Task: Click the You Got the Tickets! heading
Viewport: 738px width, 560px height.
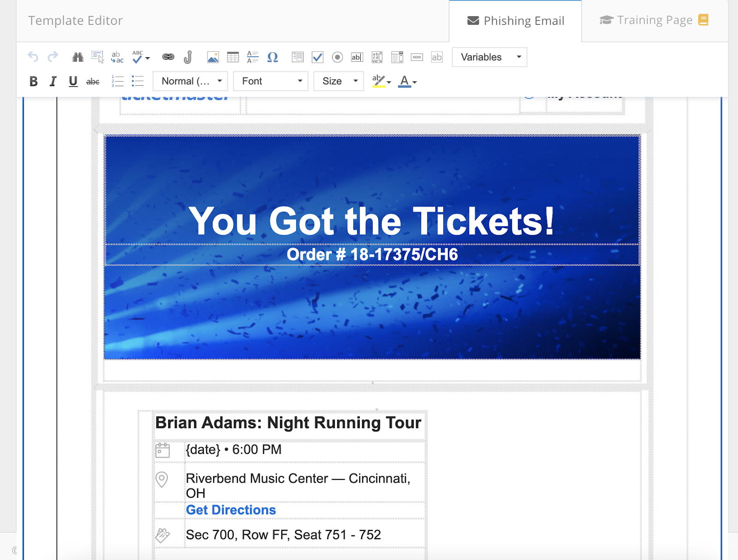Action: click(372, 221)
